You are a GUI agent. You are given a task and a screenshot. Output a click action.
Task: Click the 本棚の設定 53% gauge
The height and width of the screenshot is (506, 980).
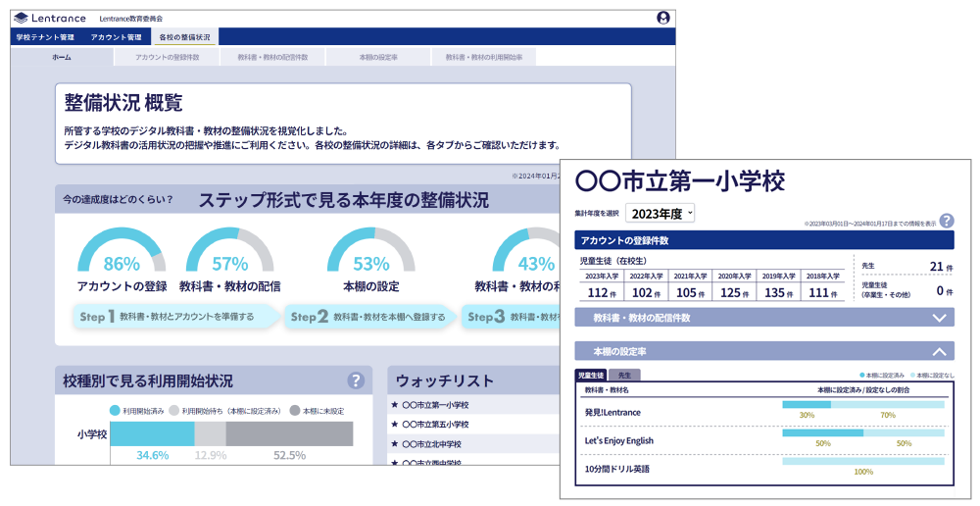pos(371,250)
